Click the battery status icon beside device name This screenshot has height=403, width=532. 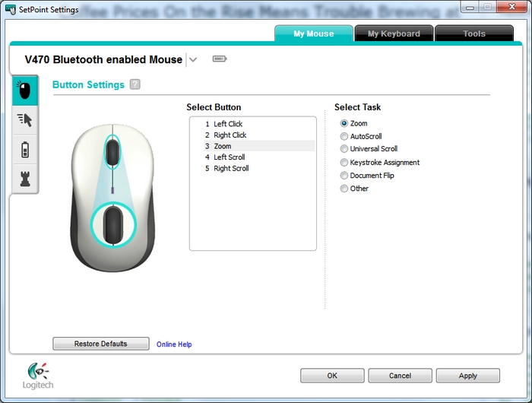point(220,59)
